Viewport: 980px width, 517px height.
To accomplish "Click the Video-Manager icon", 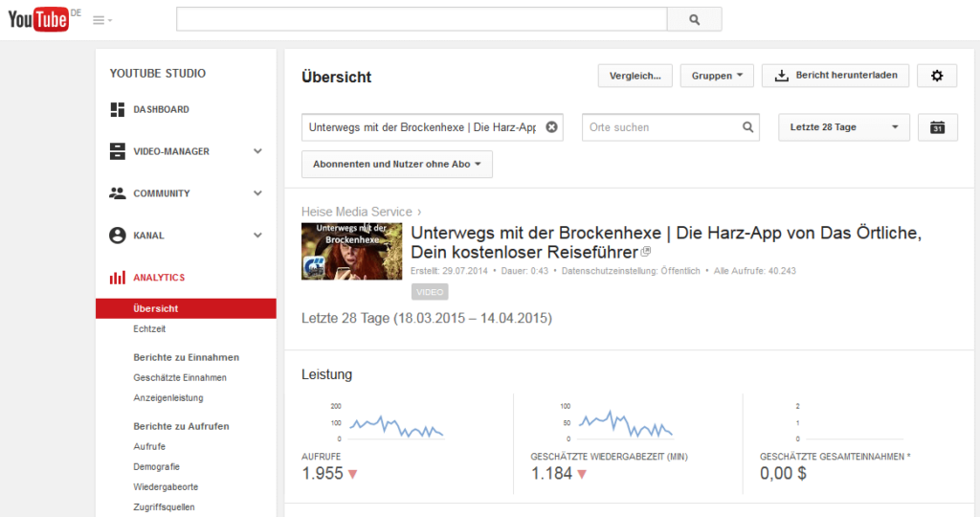I will coord(118,151).
